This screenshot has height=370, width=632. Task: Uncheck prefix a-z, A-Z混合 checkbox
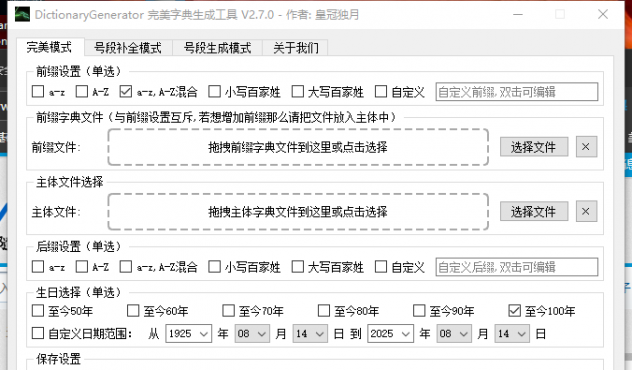(x=126, y=91)
